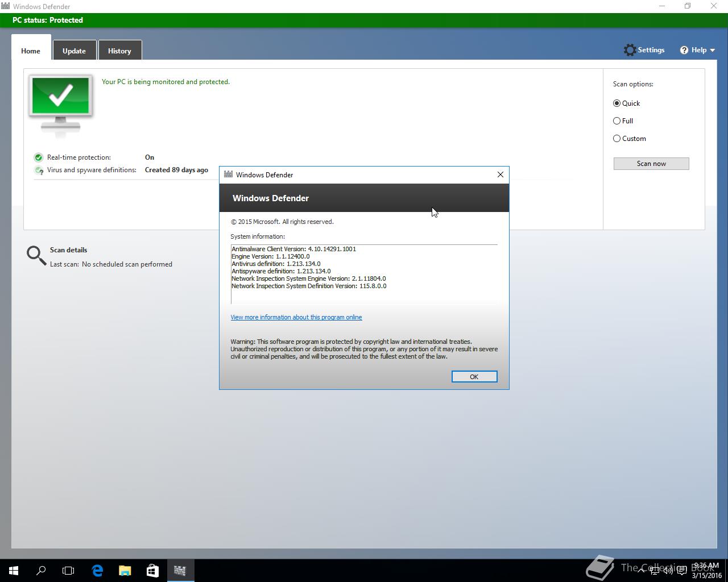Click the volume speaker tray icon
Screen dimensions: 728x582
(x=668, y=571)
